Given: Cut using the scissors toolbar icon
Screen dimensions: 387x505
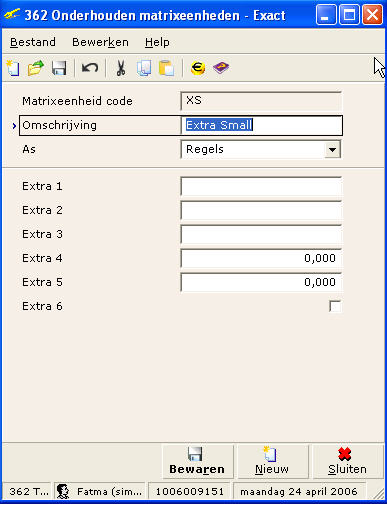Looking at the screenshot, I should pyautogui.click(x=121, y=68).
